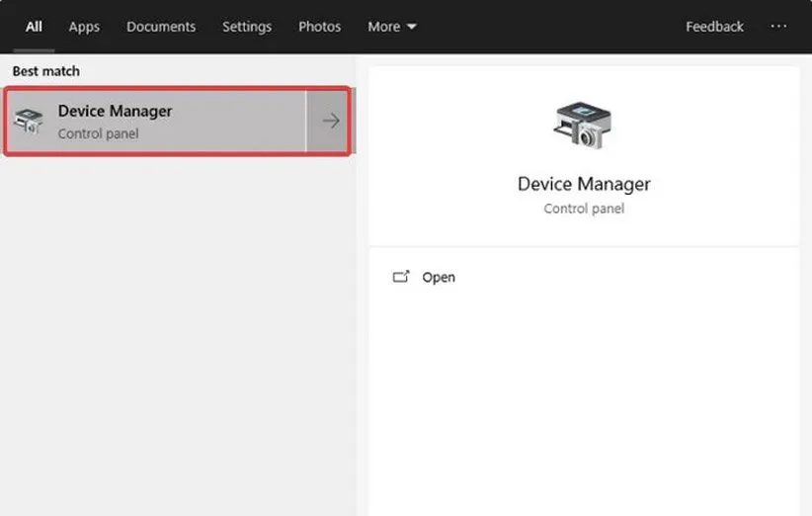
Task: Expand Device Manager result with right arrow
Action: pos(331,121)
